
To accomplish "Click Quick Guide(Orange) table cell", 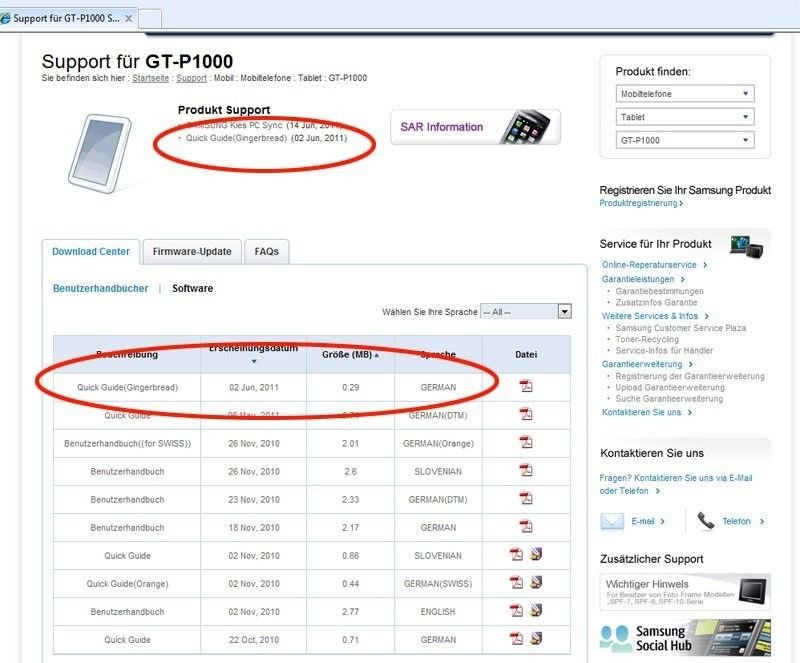I will coord(128,583).
